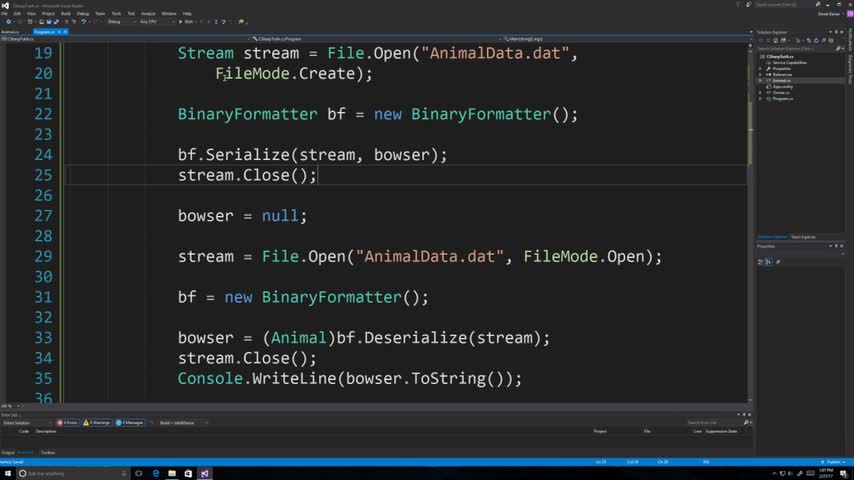The image size is (854, 480).
Task: Expand the Animal.cs node
Action: tap(760, 81)
